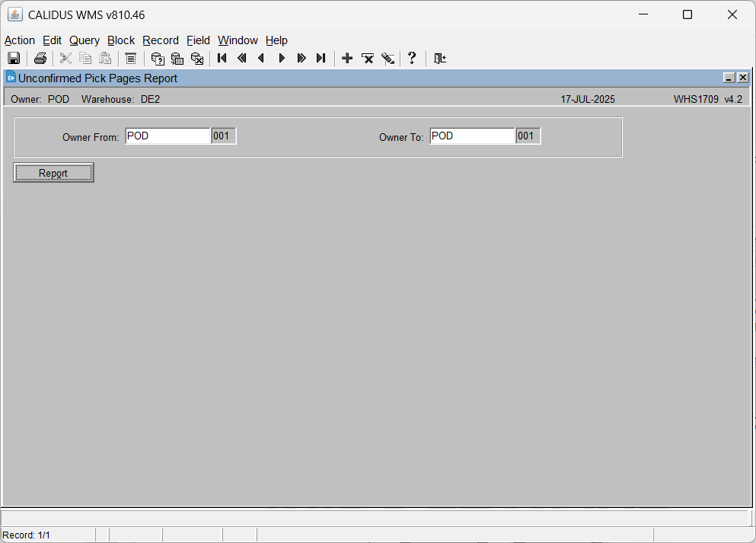Click the previous block double-arrow icon

(x=242, y=59)
